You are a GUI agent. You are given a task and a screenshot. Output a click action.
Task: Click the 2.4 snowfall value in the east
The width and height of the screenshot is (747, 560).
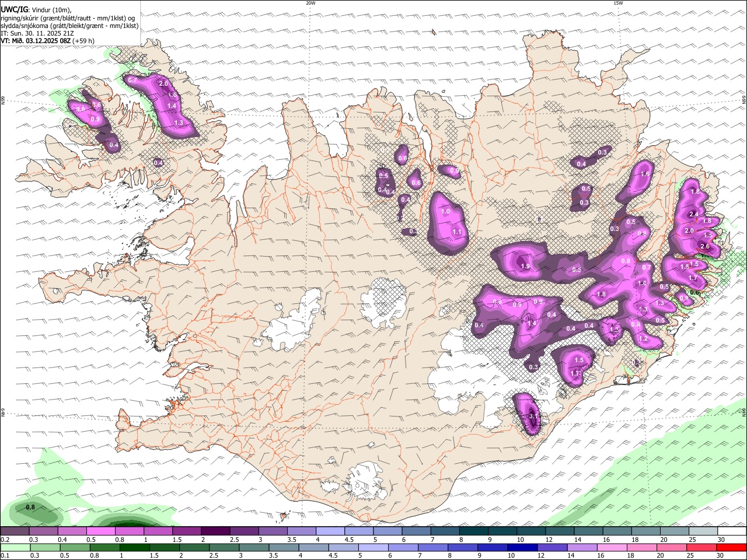pos(694,215)
